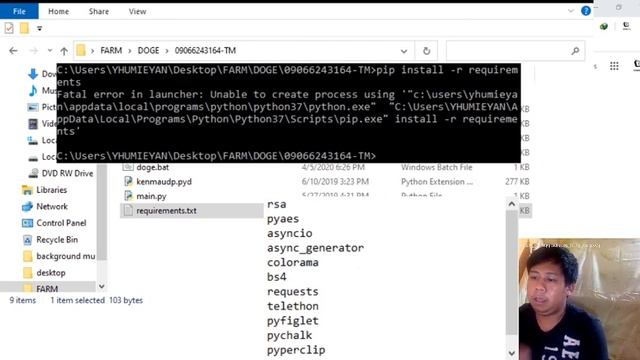Open Control Panel in navigation pane
Viewport: 640px width, 360px height.
click(61, 223)
